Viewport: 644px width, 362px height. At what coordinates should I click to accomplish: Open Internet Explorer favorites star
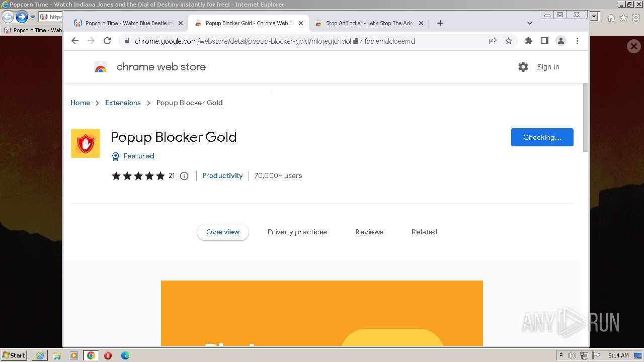623,18
